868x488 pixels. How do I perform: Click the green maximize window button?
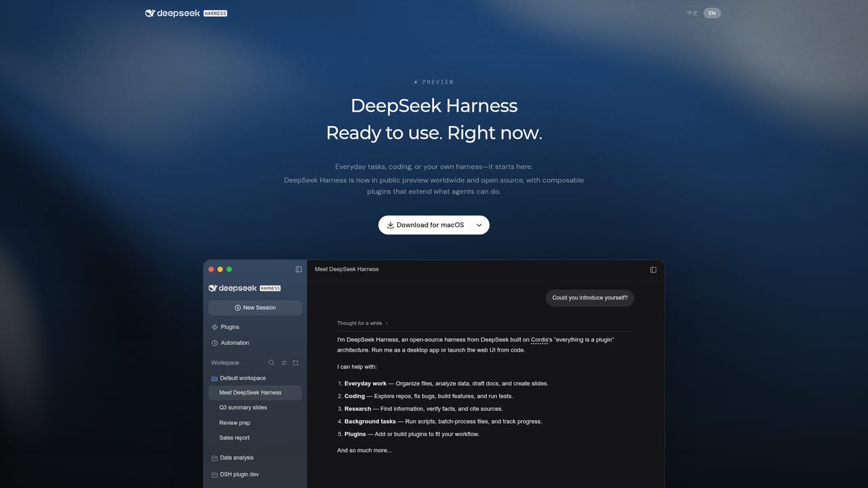[x=229, y=269]
